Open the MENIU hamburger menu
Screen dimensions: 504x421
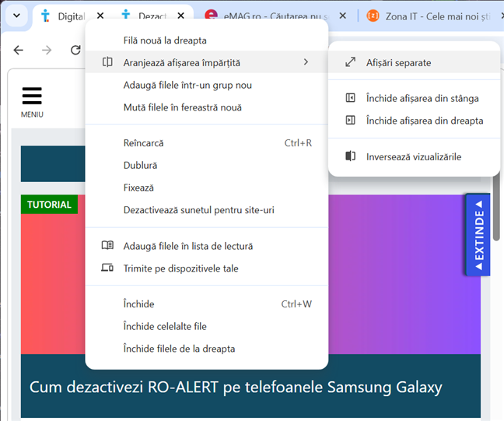coord(32,102)
